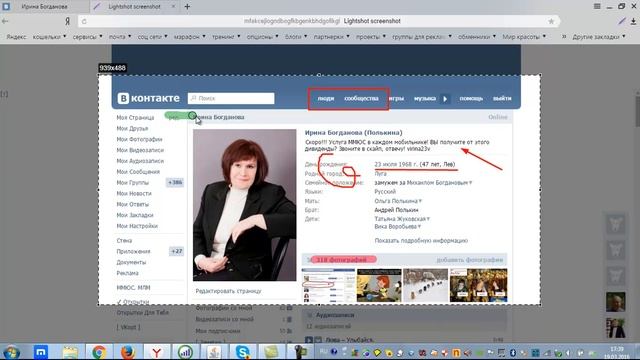Open сообщества in VK top menu
The image size is (640, 360).
click(x=361, y=98)
